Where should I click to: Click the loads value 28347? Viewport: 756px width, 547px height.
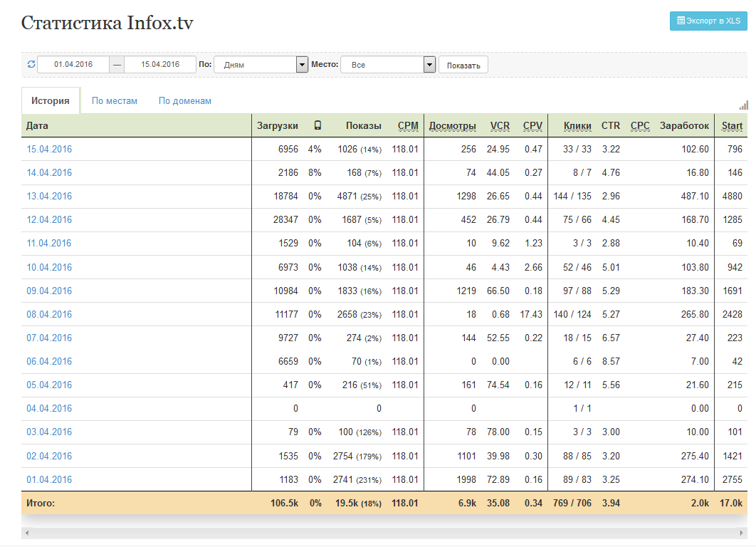coord(285,219)
